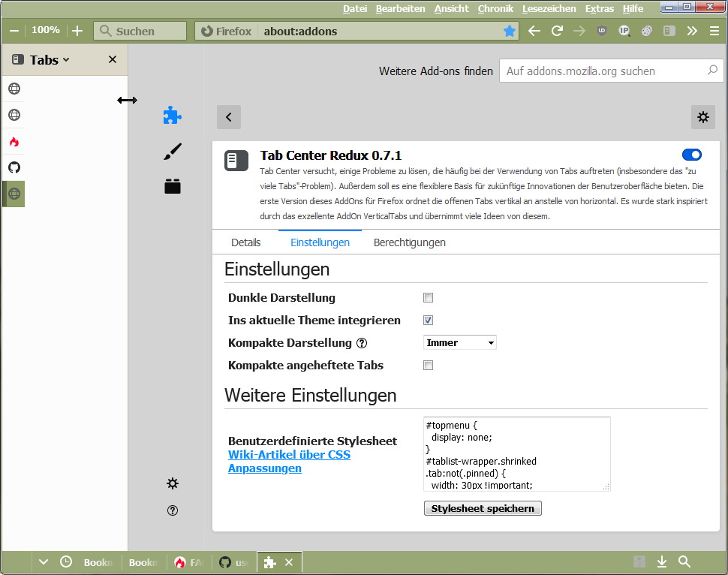This screenshot has height=575, width=728.
Task: Close the active add-ons tab
Action: click(x=289, y=562)
